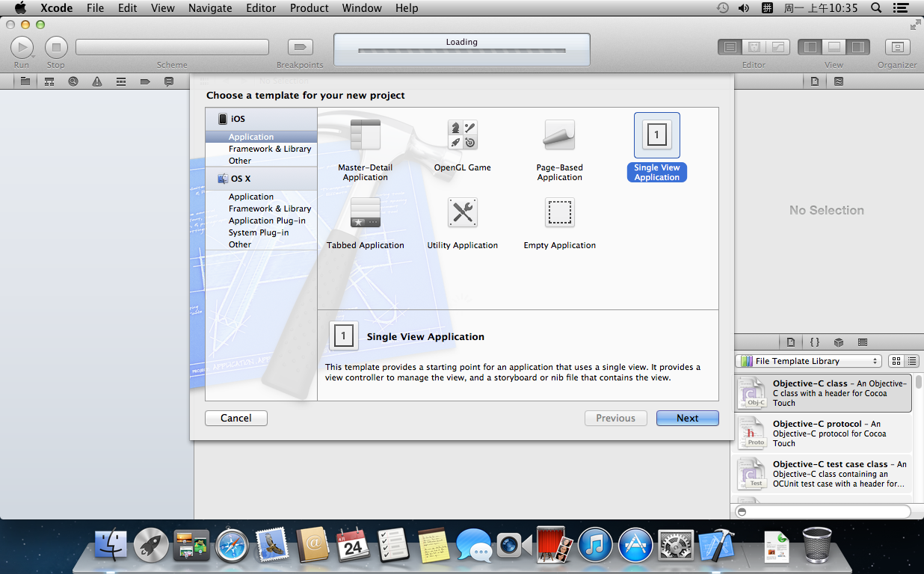Click the Cancel button
The image size is (924, 574).
tap(236, 419)
